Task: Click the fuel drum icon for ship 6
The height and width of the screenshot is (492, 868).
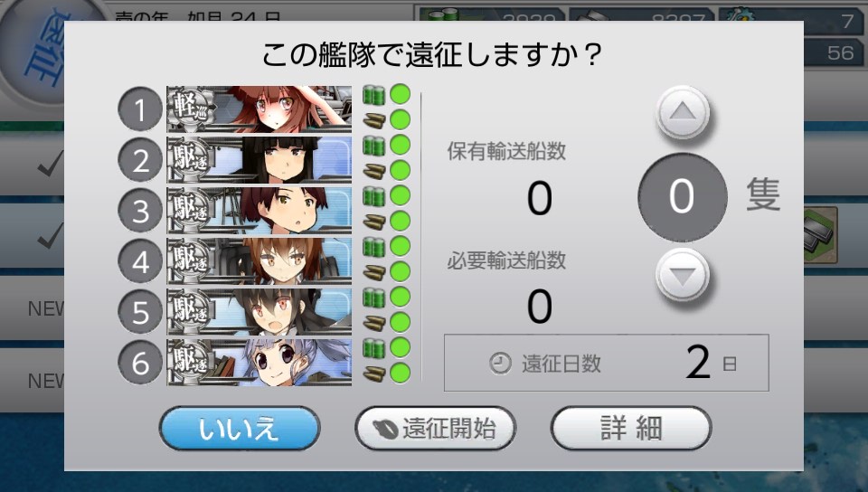Action: [x=373, y=349]
